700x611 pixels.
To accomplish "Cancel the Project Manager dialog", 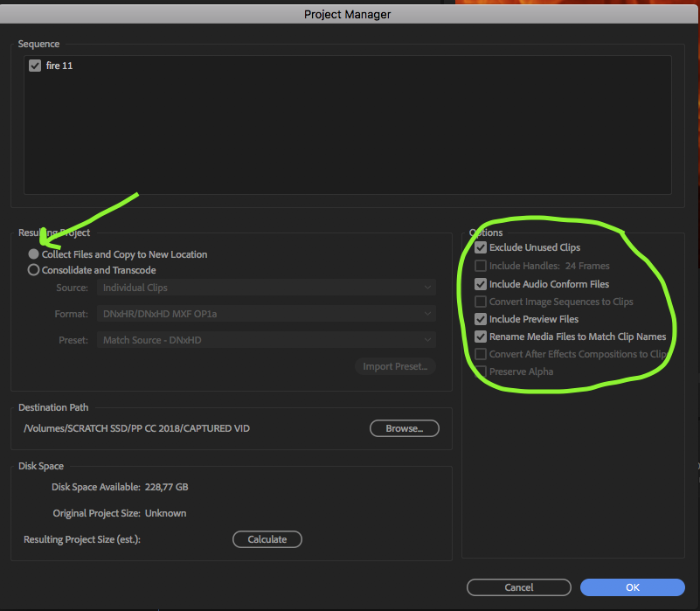I will (x=518, y=587).
